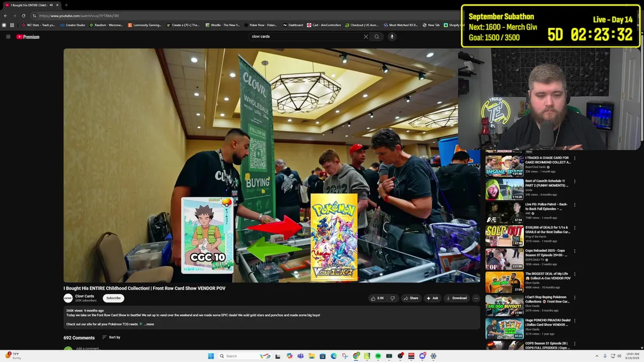Go back in the browser

(6, 16)
